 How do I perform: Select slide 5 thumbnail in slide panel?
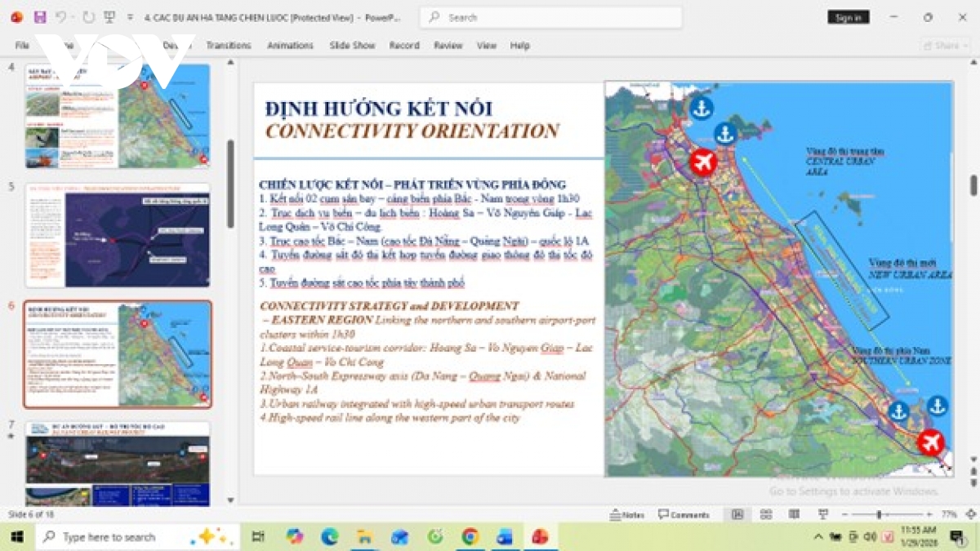coord(118,235)
